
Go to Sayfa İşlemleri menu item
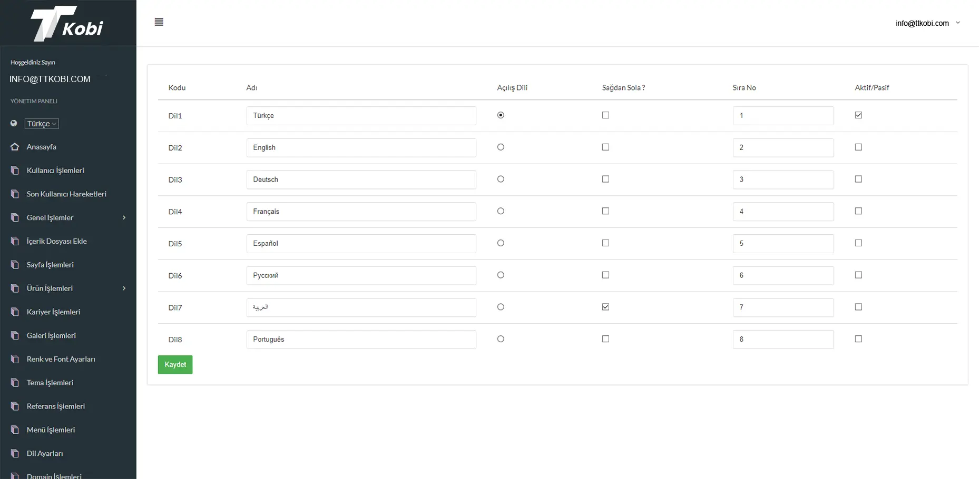50,265
